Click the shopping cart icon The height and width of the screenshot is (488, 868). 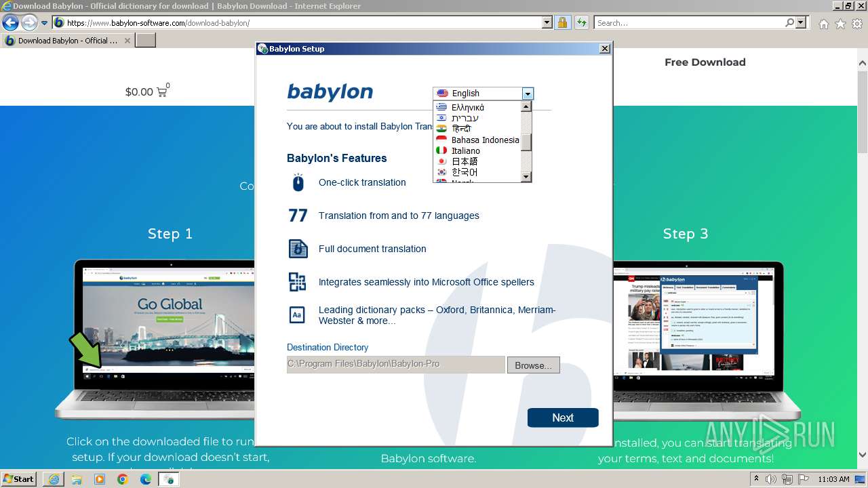click(x=162, y=91)
